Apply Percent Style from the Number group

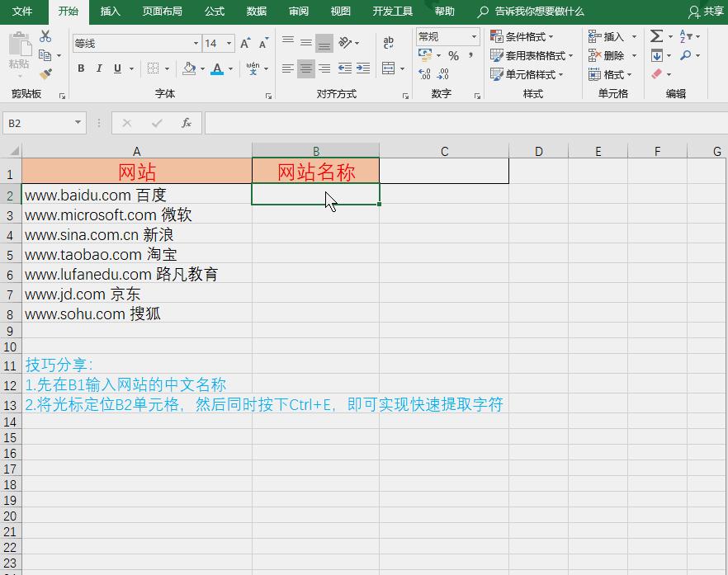click(x=453, y=54)
